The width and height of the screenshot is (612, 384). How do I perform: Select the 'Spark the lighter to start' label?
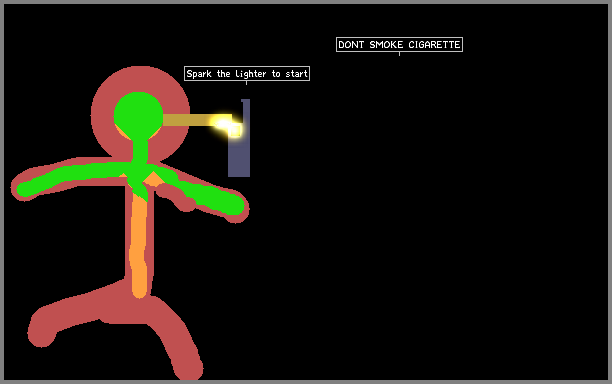(x=247, y=73)
